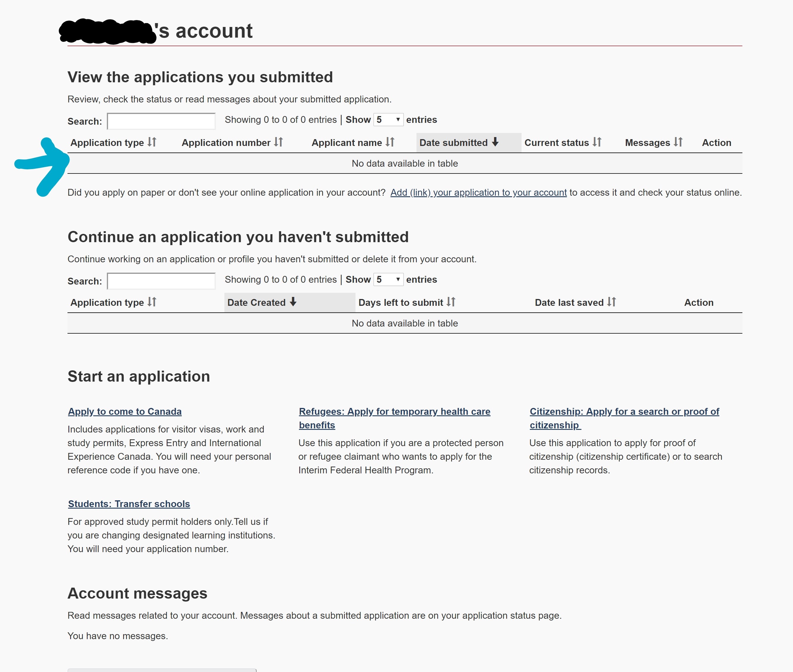Open Show entries dropdown for submitted applications

coord(388,120)
